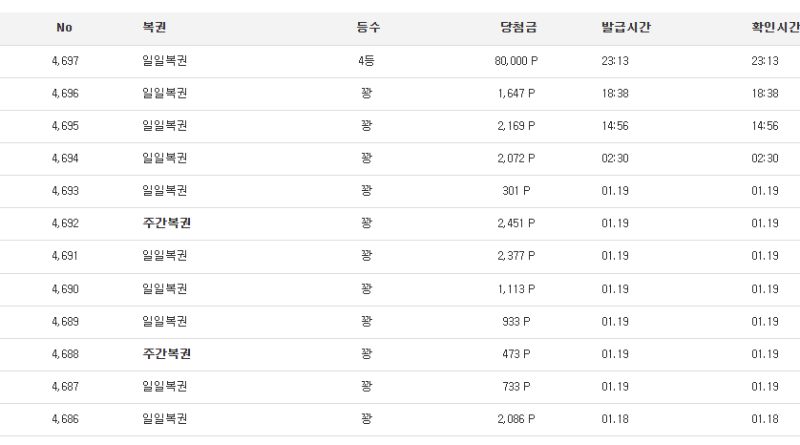This screenshot has width=800, height=445.
Task: Select row number 4,687
Action: [x=64, y=387]
